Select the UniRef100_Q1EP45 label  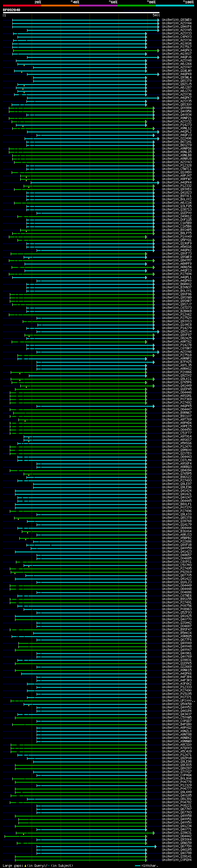[177, 389]
